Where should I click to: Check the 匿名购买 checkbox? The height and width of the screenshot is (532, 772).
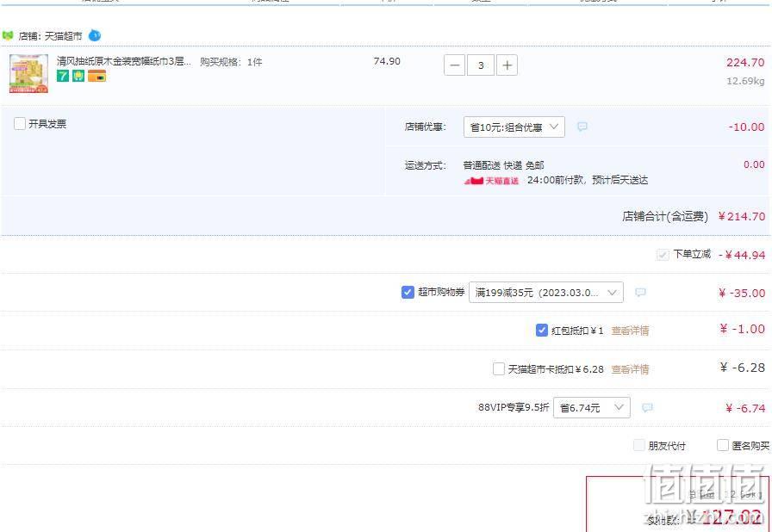coord(722,445)
